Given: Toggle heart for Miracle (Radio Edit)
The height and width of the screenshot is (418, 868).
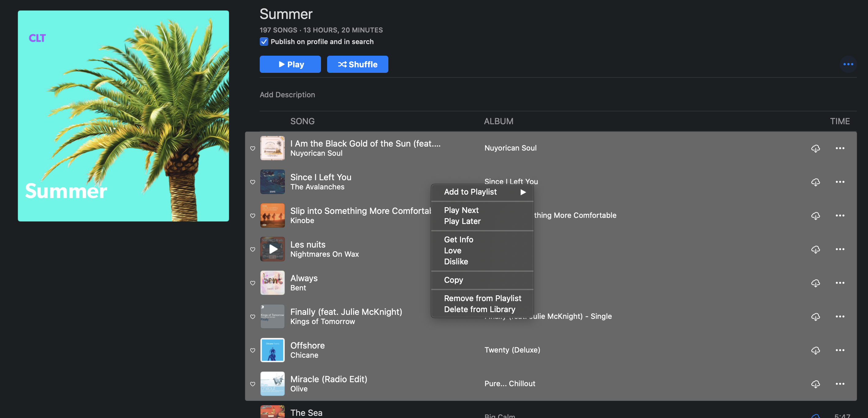Looking at the screenshot, I should point(252,384).
